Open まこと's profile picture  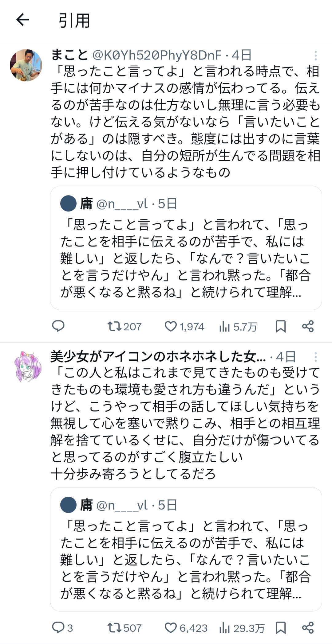[26, 65]
